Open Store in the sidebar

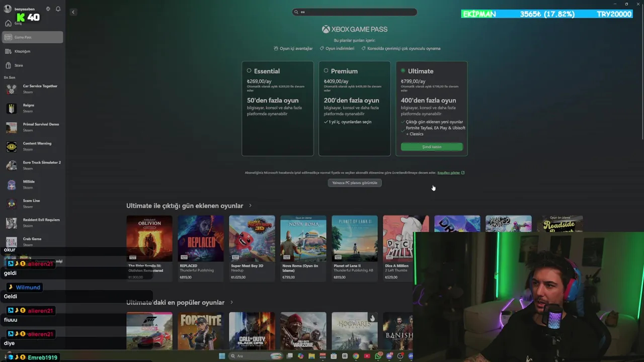pyautogui.click(x=33, y=65)
